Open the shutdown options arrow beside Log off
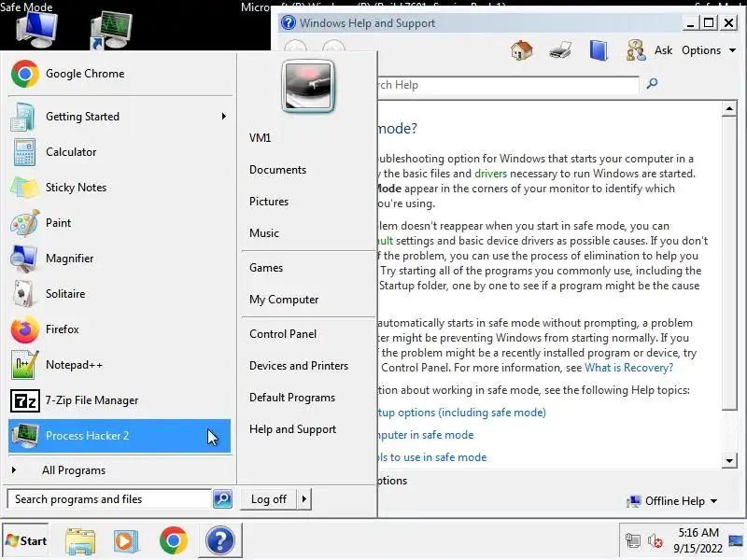This screenshot has width=747, height=560. click(x=304, y=499)
